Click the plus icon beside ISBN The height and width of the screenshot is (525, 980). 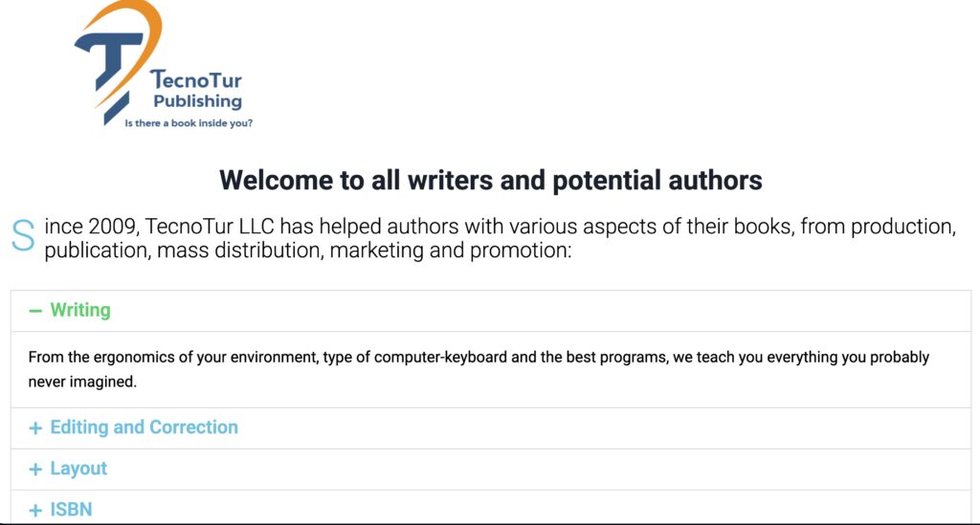(35, 511)
